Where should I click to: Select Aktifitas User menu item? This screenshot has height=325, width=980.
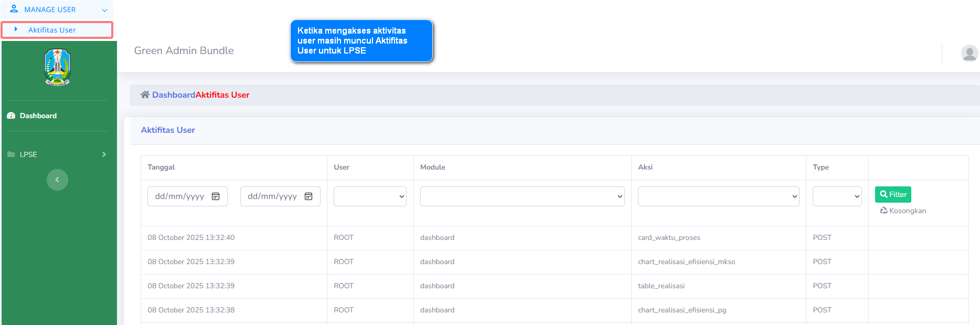[x=52, y=30]
